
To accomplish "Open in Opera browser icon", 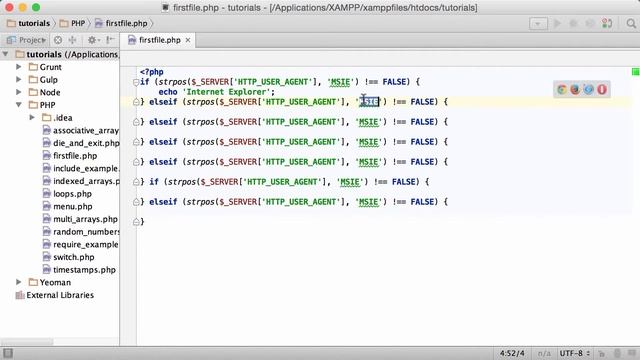I will point(602,89).
